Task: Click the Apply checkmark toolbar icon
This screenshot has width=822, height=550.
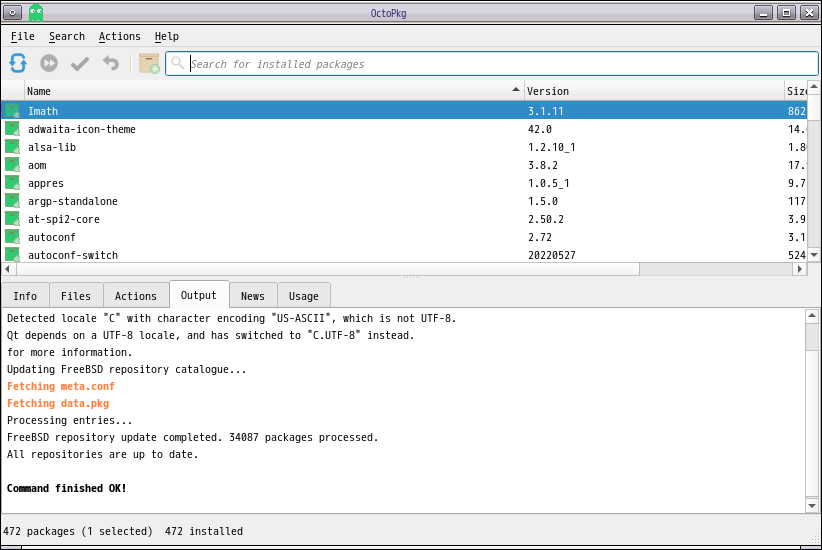Action: [x=80, y=63]
